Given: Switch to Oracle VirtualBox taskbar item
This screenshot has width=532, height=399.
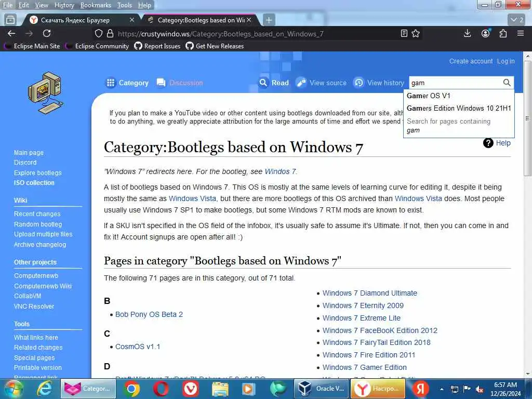Looking at the screenshot, I should (x=321, y=389).
